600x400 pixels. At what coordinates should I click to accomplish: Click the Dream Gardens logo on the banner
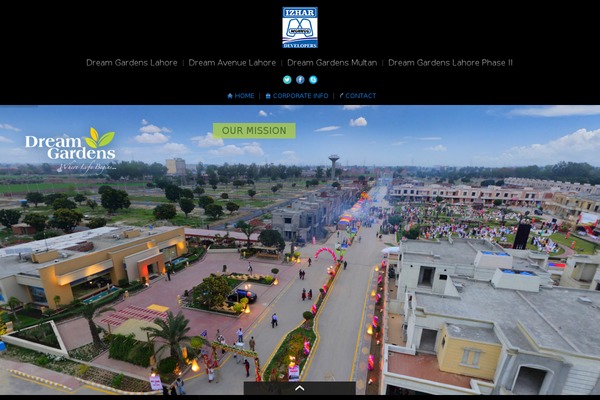coord(71,151)
